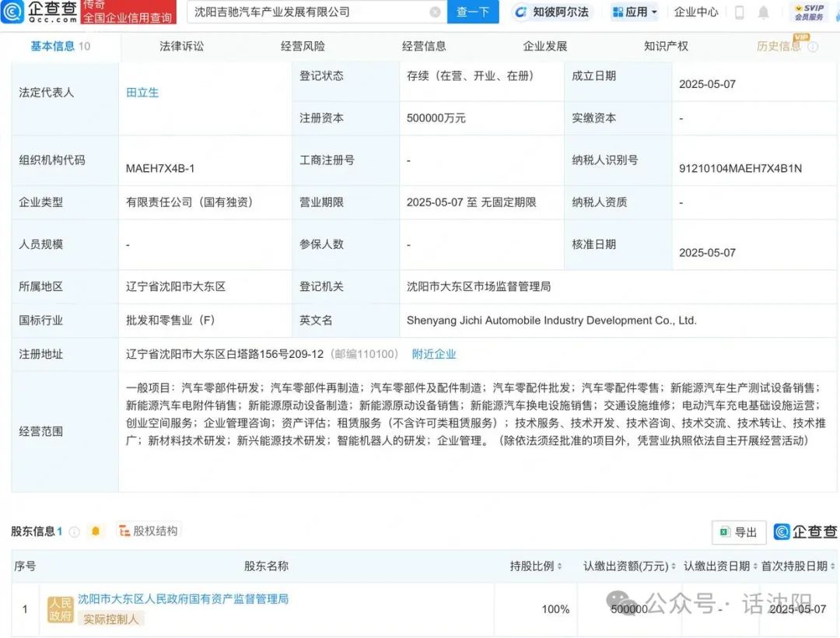The height and width of the screenshot is (638, 840).
Task: Switch to 经营风险 tab
Action: pyautogui.click(x=303, y=46)
